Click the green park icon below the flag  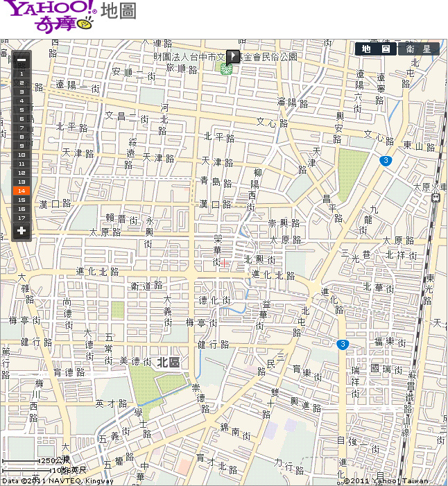point(226,69)
